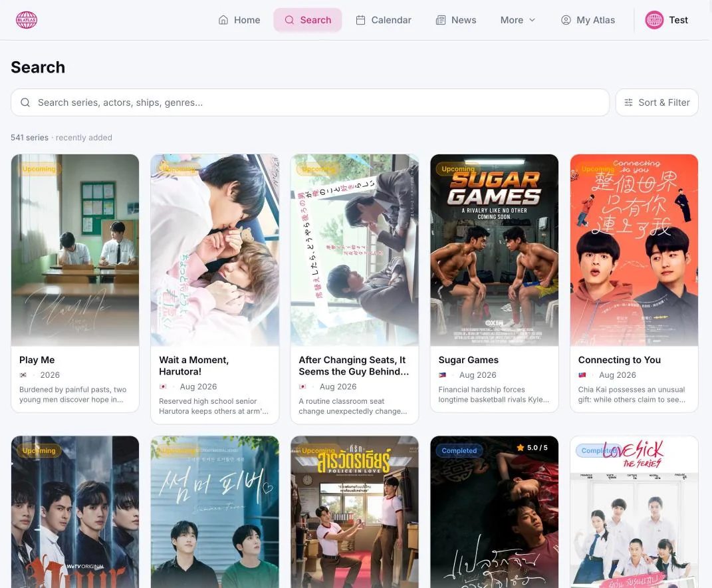Open Sort & Filter options
Viewport: 712px width, 588px height.
657,102
